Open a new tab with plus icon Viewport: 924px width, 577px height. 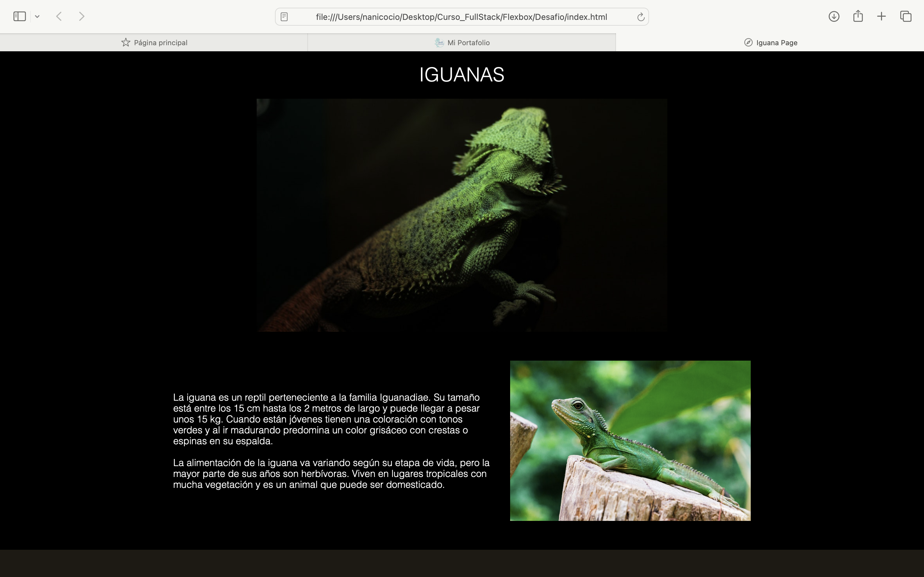[881, 16]
